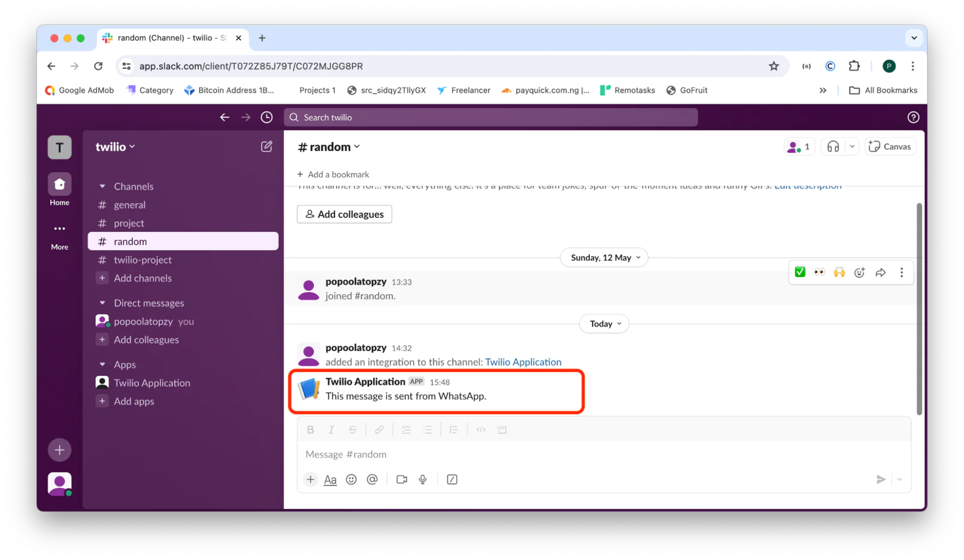Insert a code block in composer
Screen dimensions: 964x560
(502, 429)
